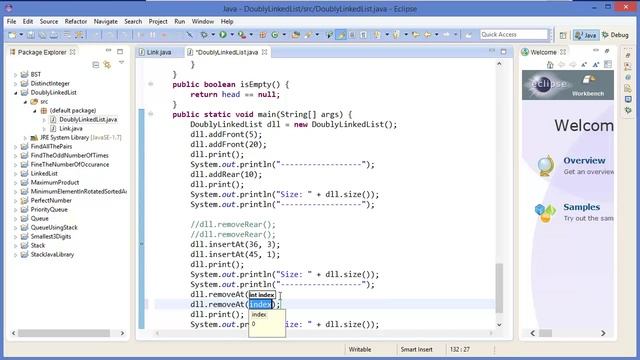Click the fold marker beside main method
The width and height of the screenshot is (640, 360).
point(151,114)
